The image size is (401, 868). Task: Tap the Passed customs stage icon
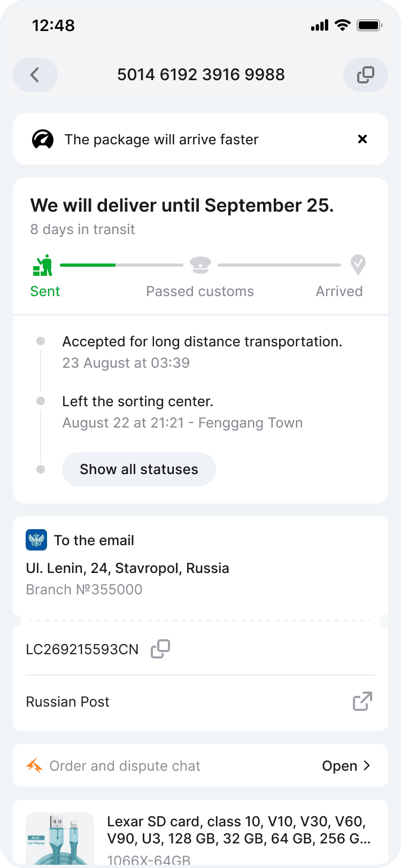coord(200,265)
